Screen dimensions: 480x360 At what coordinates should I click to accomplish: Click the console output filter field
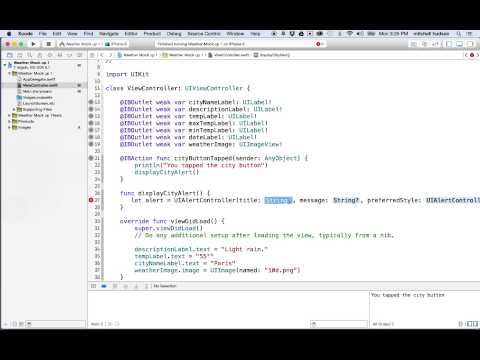[x=339, y=324]
